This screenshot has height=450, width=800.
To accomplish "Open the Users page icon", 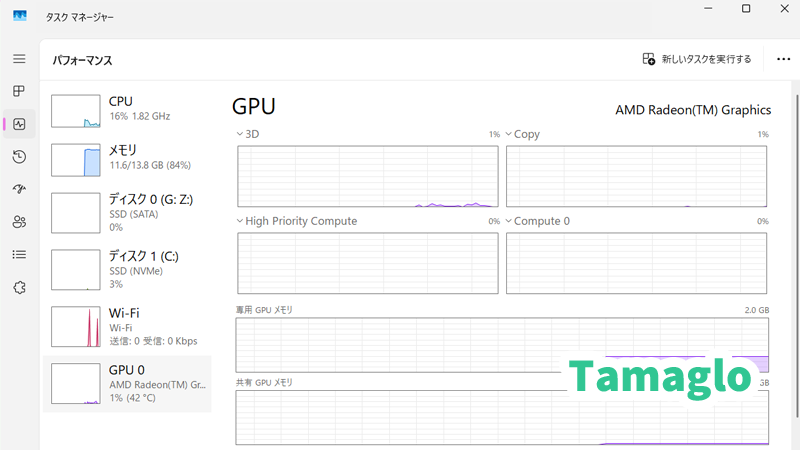I will click(19, 222).
